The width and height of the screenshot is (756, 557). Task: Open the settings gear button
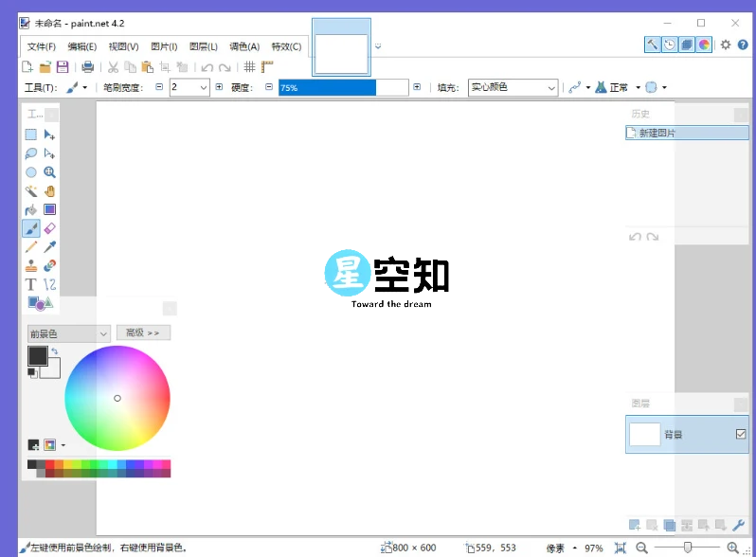726,45
